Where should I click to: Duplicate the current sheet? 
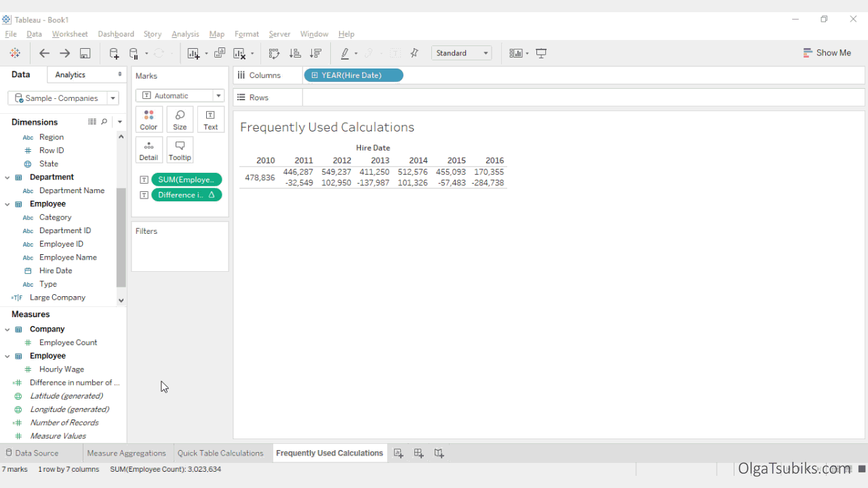(x=220, y=53)
